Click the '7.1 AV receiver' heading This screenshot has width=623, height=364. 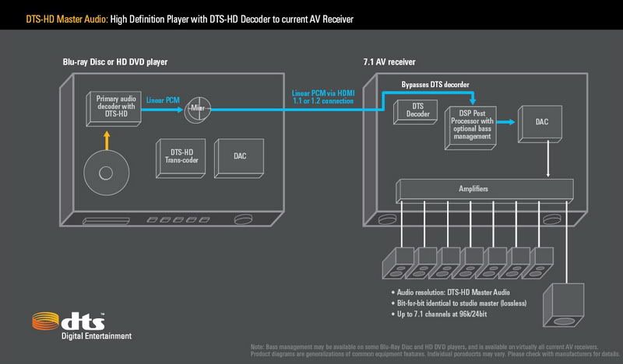pyautogui.click(x=389, y=62)
